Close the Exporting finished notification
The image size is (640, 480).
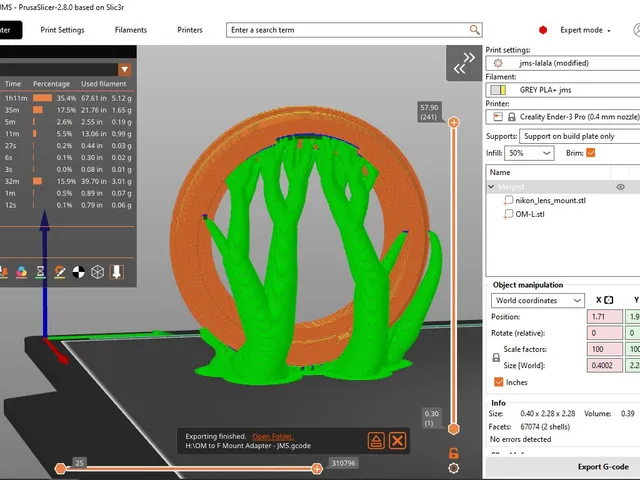click(397, 441)
